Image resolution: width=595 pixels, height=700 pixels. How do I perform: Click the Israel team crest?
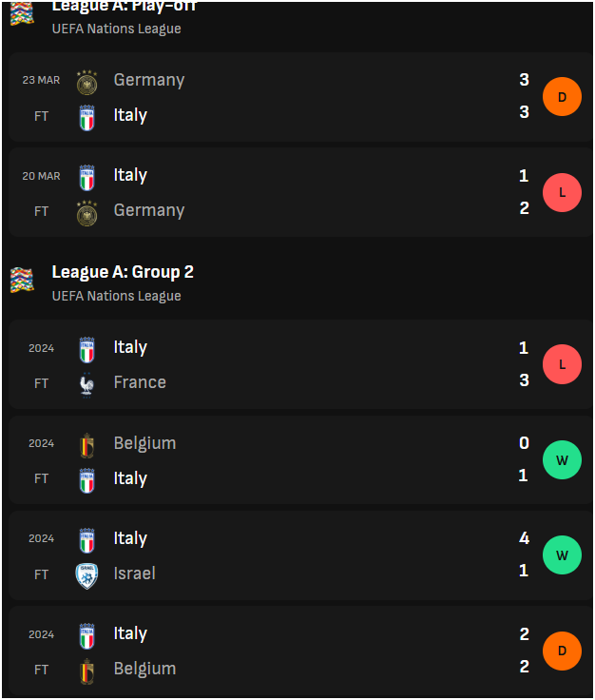point(87,576)
